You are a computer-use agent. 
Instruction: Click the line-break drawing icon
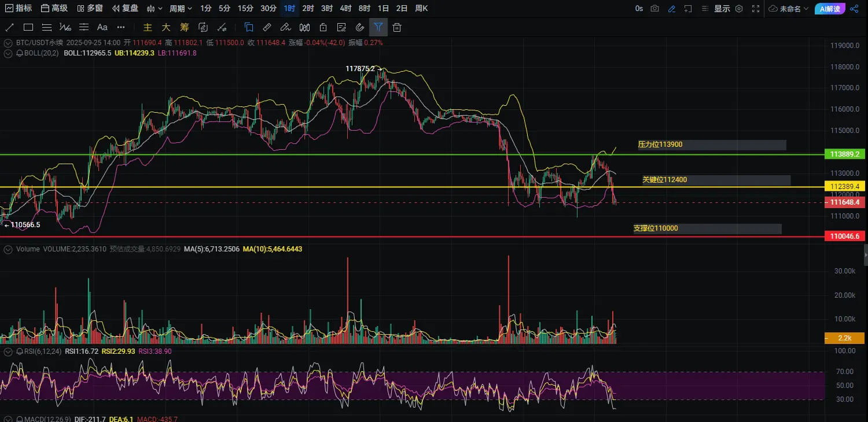coord(222,27)
